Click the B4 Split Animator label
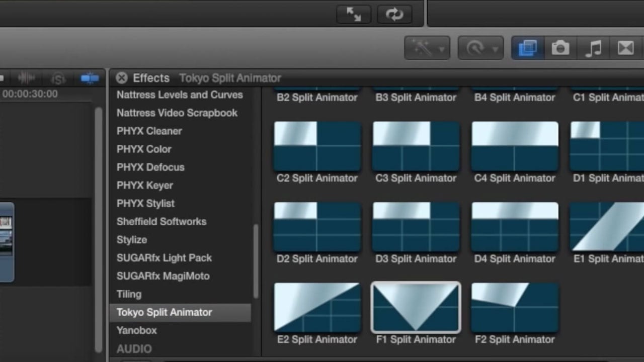644x362 pixels. [x=515, y=98]
